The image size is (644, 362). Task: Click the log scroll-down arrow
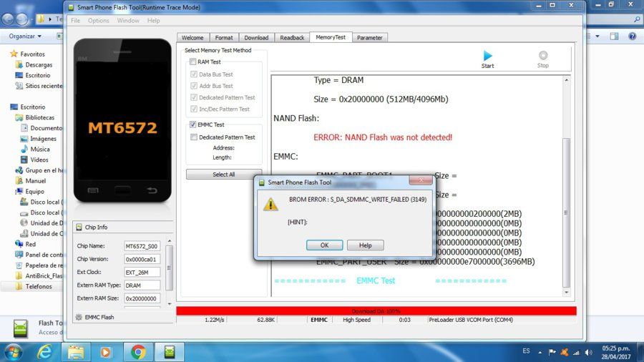567,292
